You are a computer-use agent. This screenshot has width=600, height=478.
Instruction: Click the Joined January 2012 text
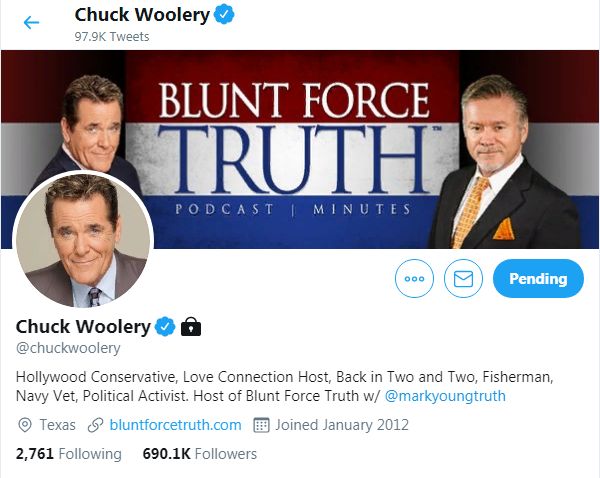342,425
